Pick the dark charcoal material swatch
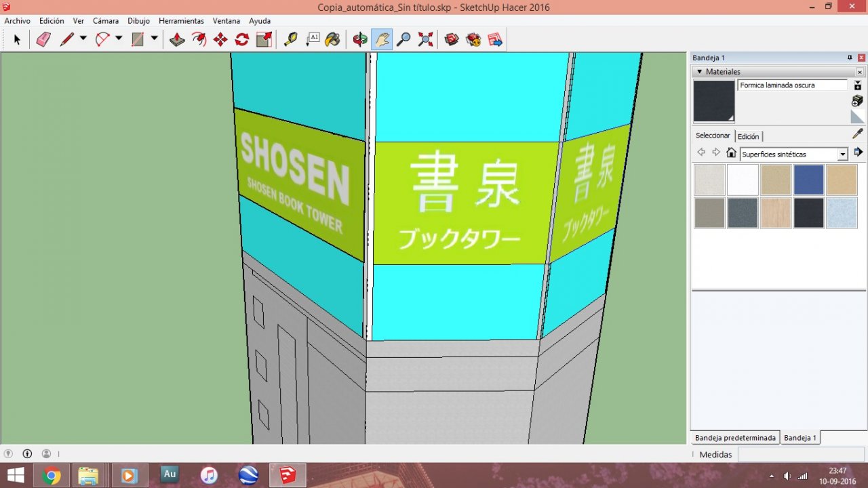Screen dimensions: 868x488 tap(809, 213)
